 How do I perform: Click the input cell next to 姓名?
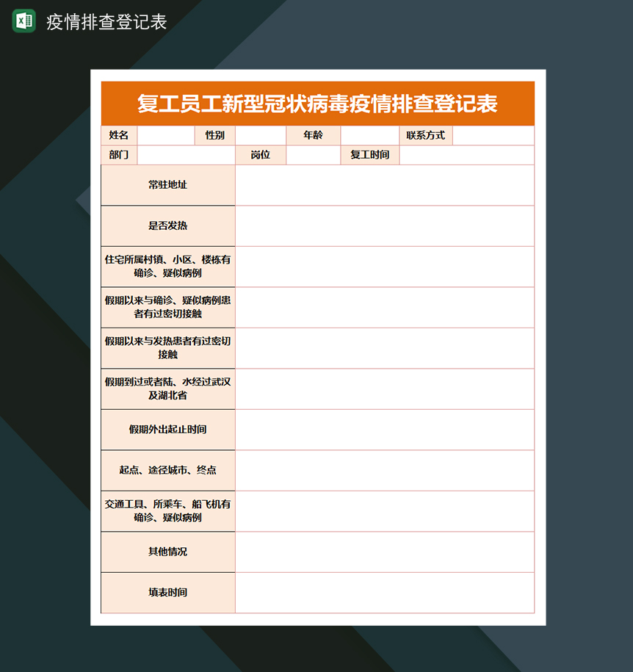(165, 135)
